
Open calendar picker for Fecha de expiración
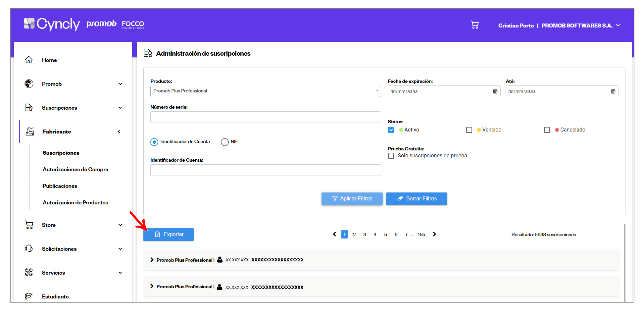click(495, 91)
